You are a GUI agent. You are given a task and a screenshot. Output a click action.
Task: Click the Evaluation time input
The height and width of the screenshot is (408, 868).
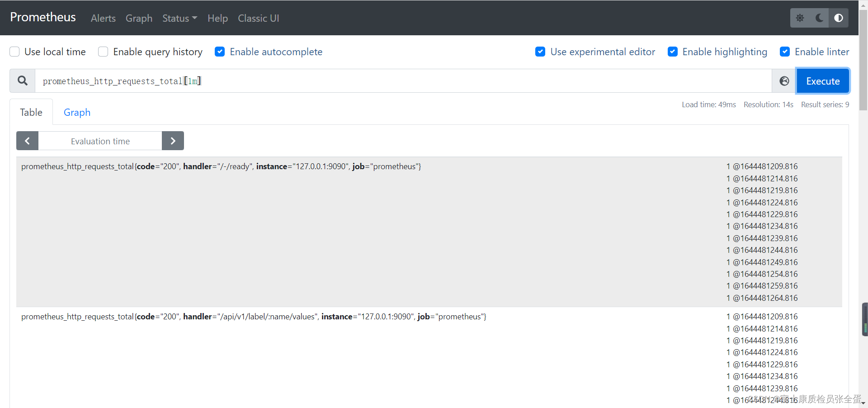point(100,141)
